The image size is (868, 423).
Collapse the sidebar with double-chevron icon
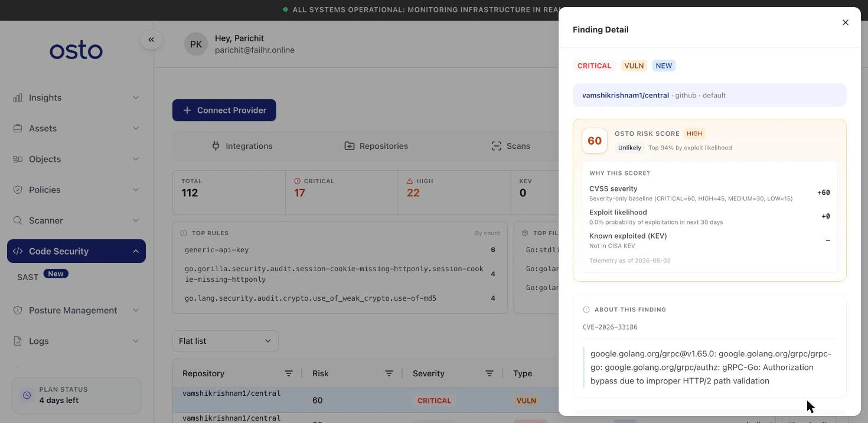[x=151, y=40]
